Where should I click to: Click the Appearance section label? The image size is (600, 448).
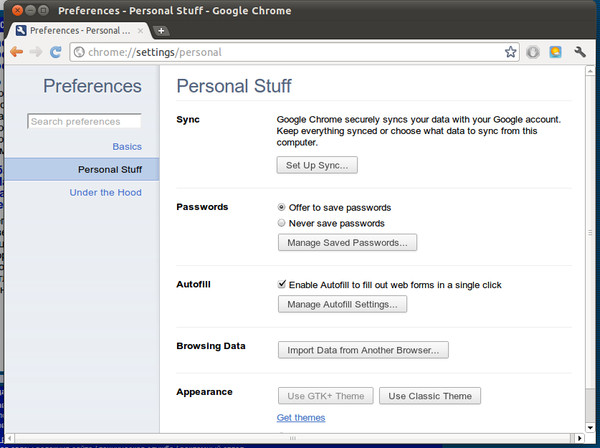(204, 392)
